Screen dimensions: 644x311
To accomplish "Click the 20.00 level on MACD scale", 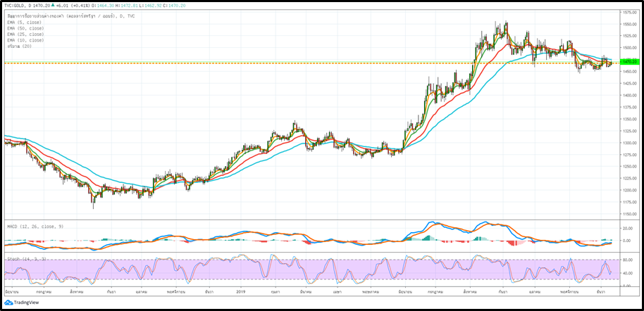I will (x=627, y=228).
